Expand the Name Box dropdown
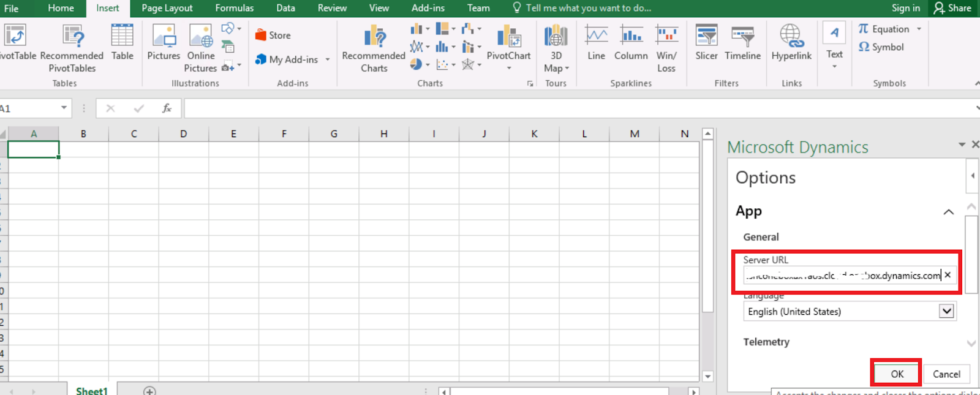 coord(64,108)
